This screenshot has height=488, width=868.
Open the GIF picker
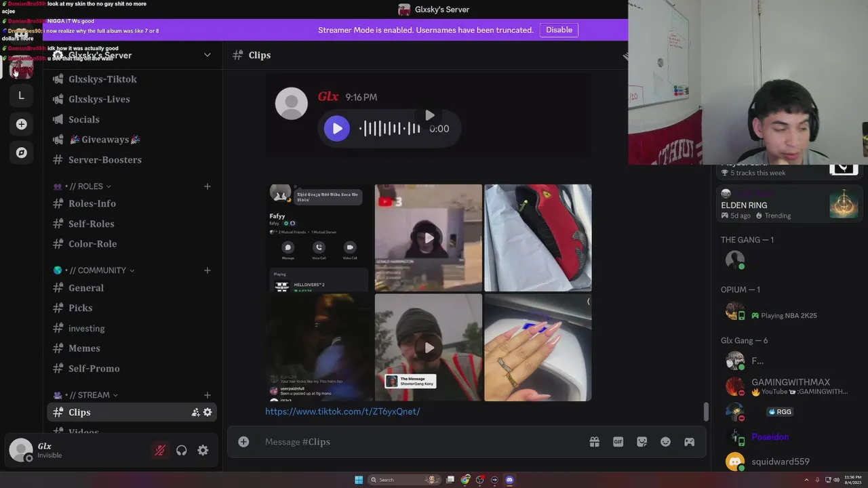pyautogui.click(x=618, y=442)
